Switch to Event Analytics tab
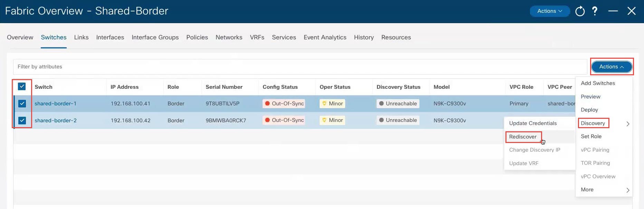The image size is (644, 209). point(325,37)
